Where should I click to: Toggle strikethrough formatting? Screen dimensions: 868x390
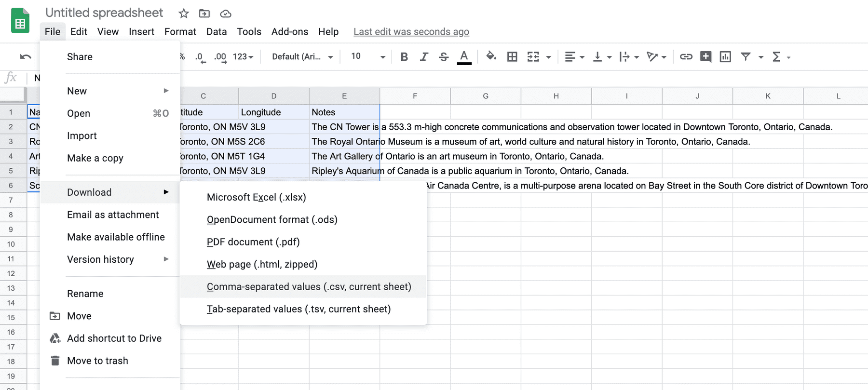click(444, 57)
